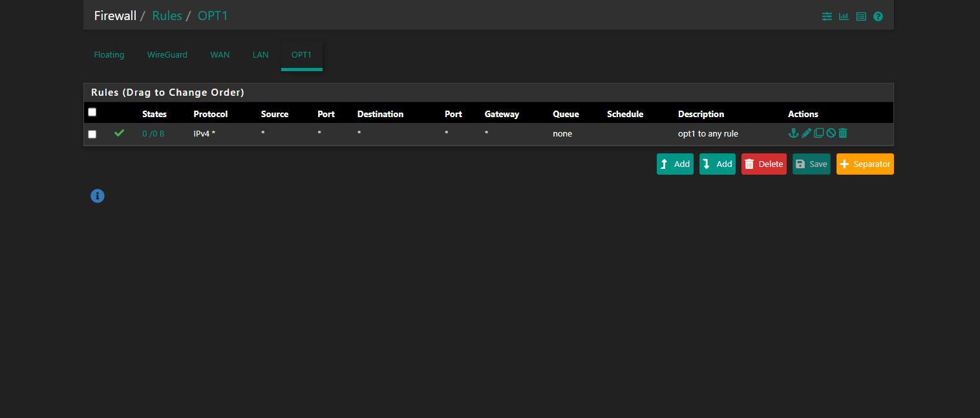The height and width of the screenshot is (418, 980).
Task: Click the Protocol column header
Action: tap(211, 114)
